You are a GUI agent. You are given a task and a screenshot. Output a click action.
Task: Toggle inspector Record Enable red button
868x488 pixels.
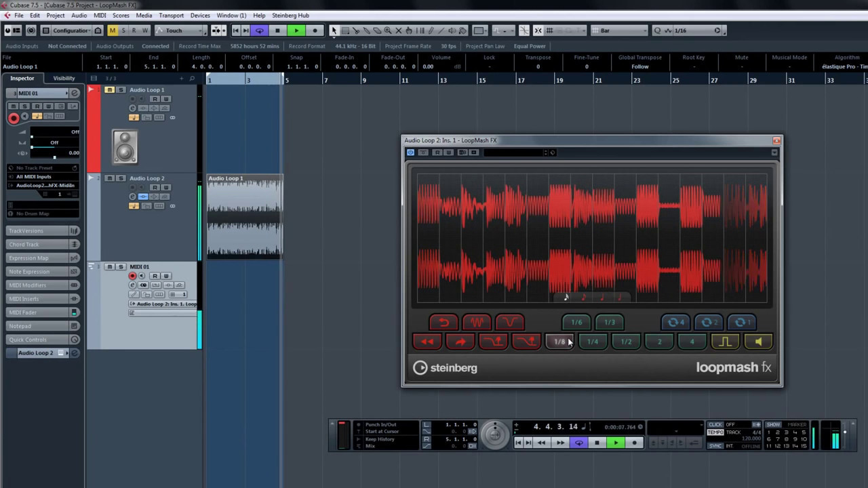(x=14, y=118)
